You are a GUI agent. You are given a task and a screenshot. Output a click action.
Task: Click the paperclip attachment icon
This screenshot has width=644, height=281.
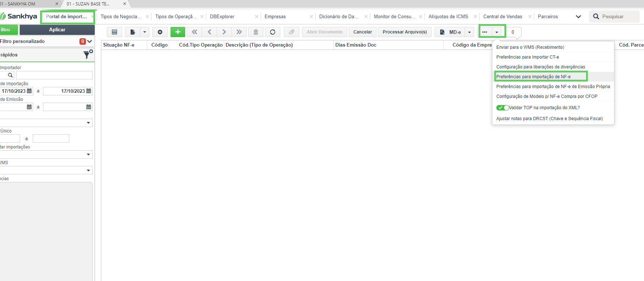pos(292,32)
